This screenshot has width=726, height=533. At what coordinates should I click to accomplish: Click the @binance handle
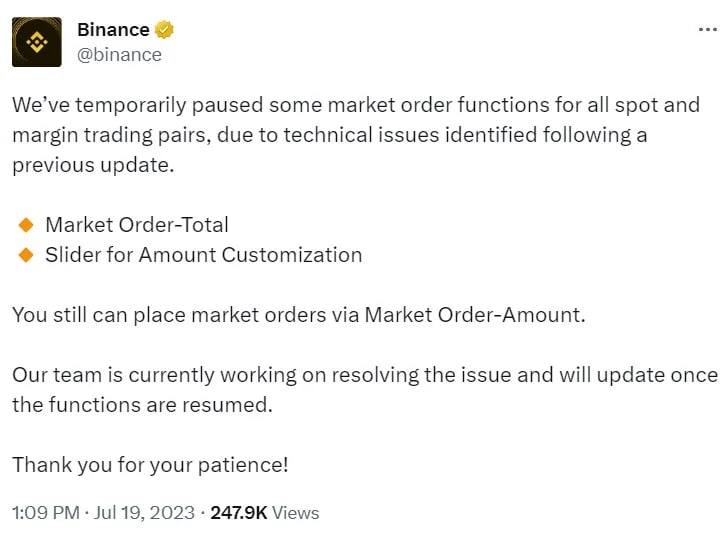119,55
